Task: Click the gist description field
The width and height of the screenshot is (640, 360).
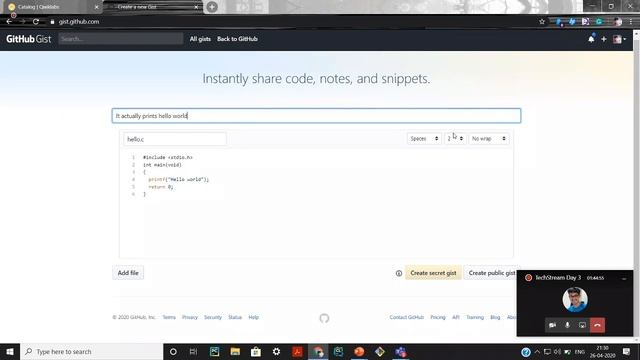Action: (316, 116)
